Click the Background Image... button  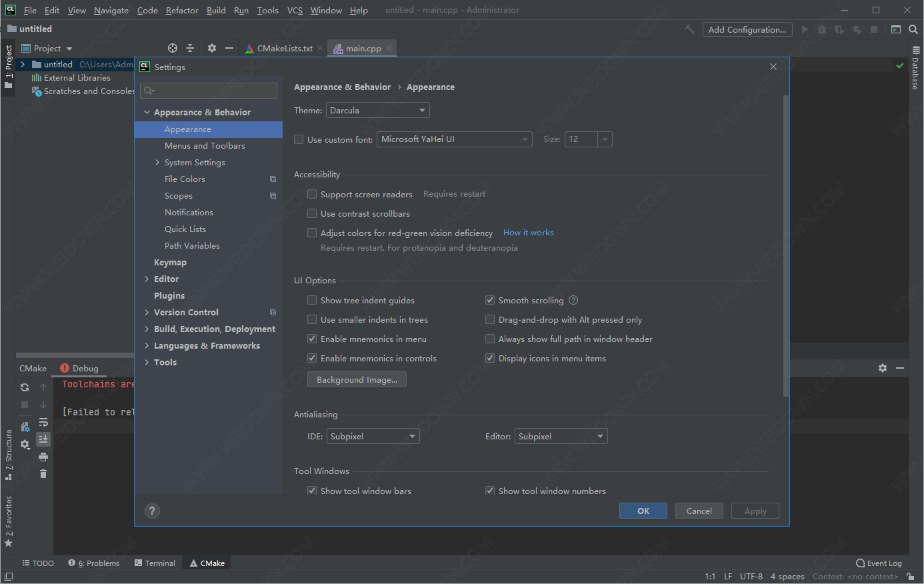click(357, 379)
